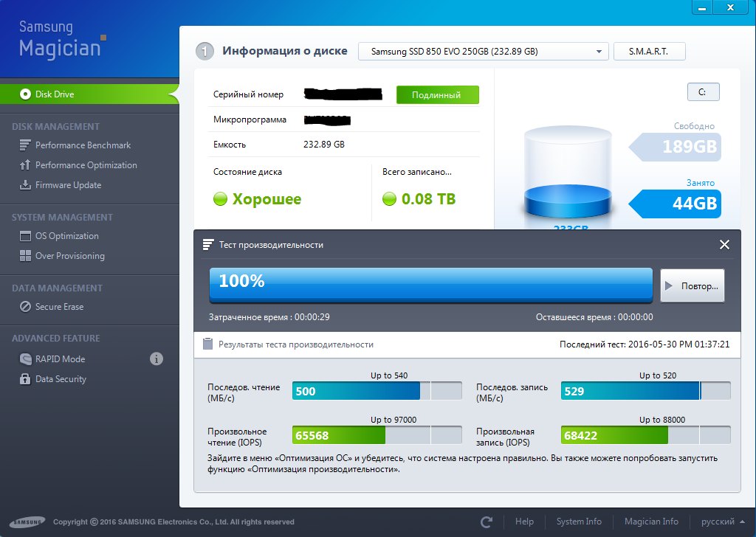Click the Samsung Magician logo
This screenshot has width=756, height=537.
click(63, 40)
